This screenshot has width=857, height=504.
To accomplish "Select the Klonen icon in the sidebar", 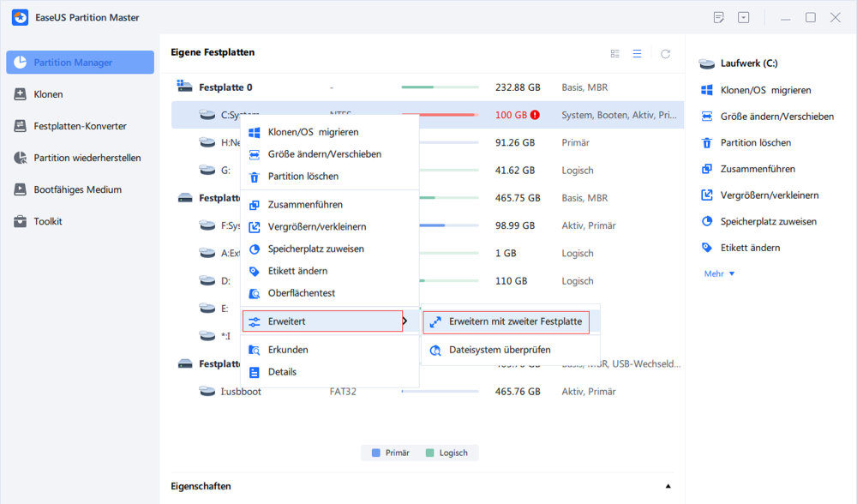I will [x=21, y=94].
